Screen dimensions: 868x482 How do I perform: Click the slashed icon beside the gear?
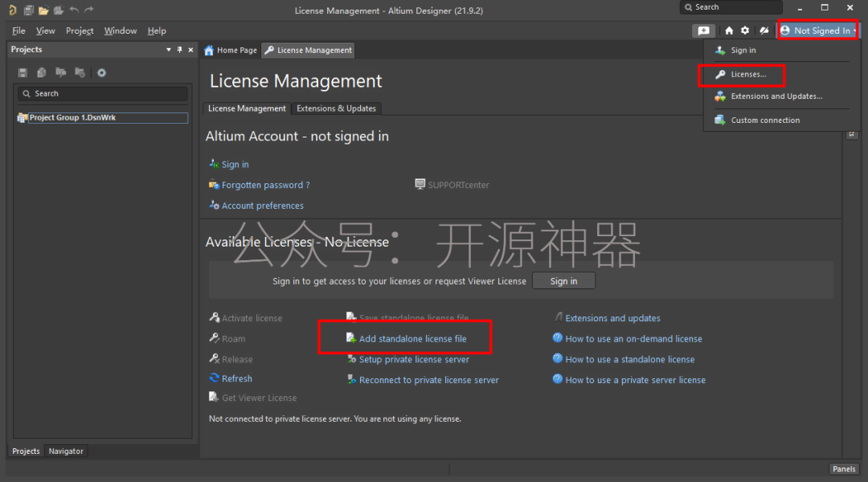click(x=764, y=31)
